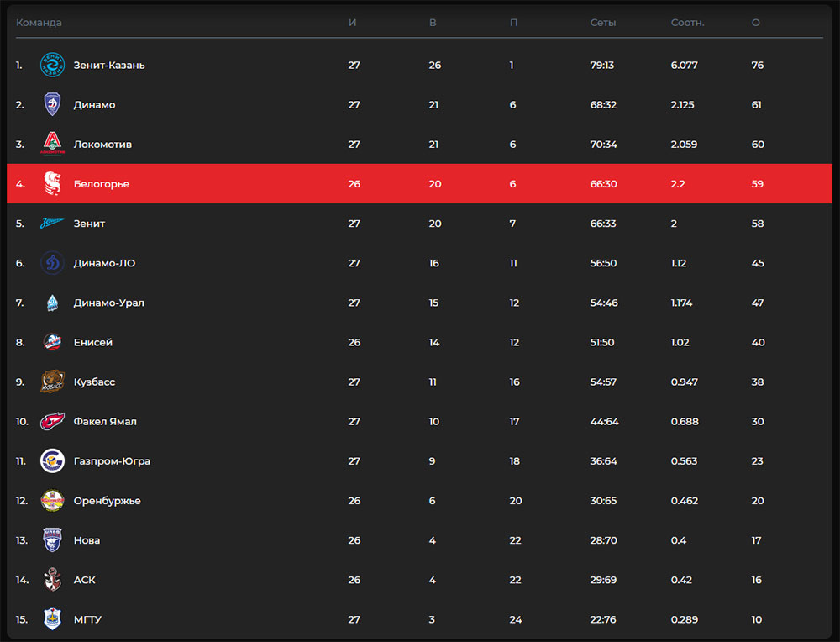Click the Зенит logo in row 5
Screen dimensions: 840x642
click(52, 224)
